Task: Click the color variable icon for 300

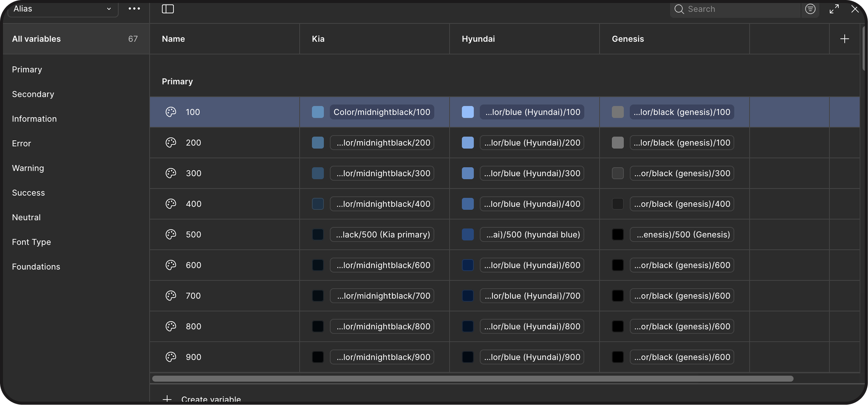Action: pyautogui.click(x=171, y=173)
